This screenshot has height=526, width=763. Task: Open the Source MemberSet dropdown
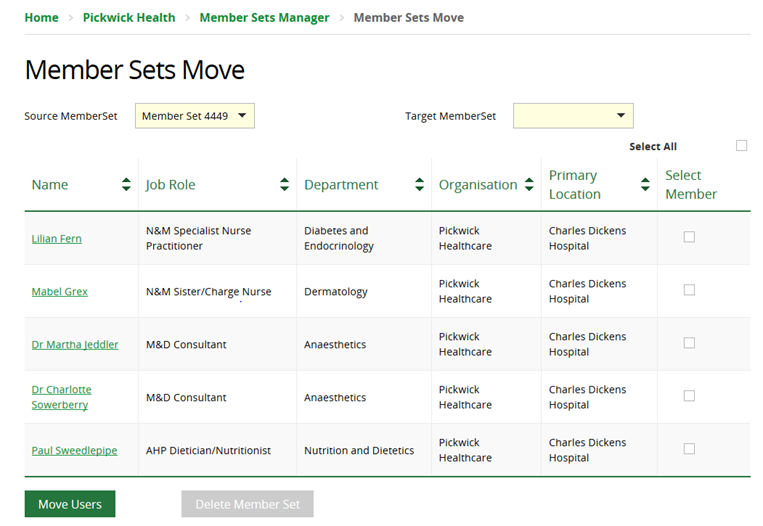[195, 116]
